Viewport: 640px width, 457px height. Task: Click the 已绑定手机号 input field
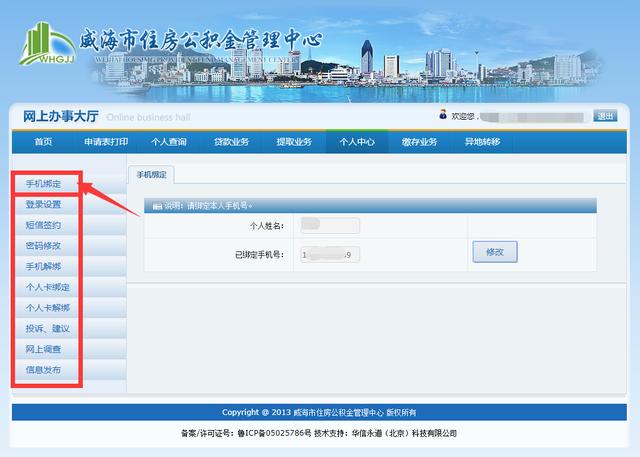coord(330,255)
